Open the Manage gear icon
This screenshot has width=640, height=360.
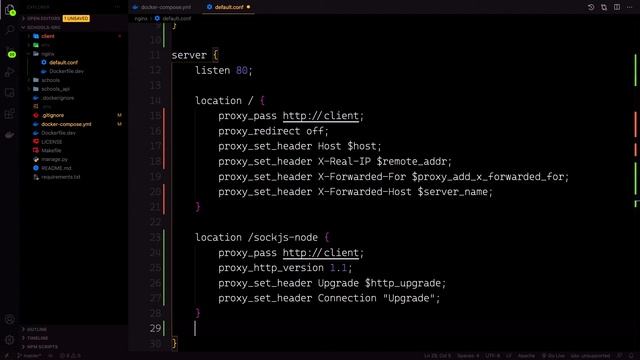tap(10, 340)
